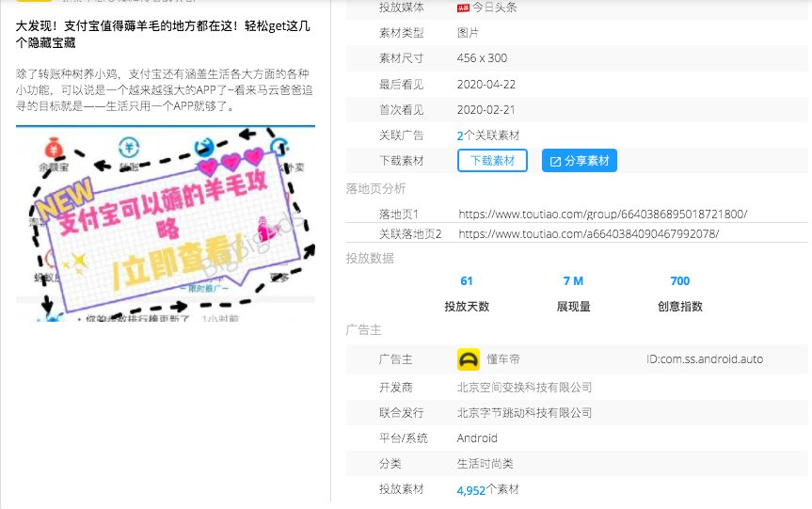This screenshot has height=509, width=812.
Task: Click the 投放数据 section heading
Action: point(370,258)
